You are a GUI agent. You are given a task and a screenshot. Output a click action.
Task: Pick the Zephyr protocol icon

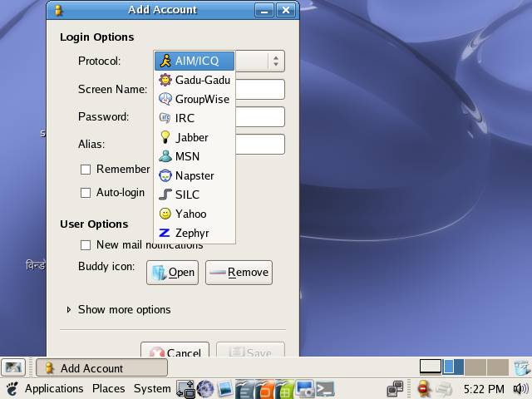(x=165, y=233)
